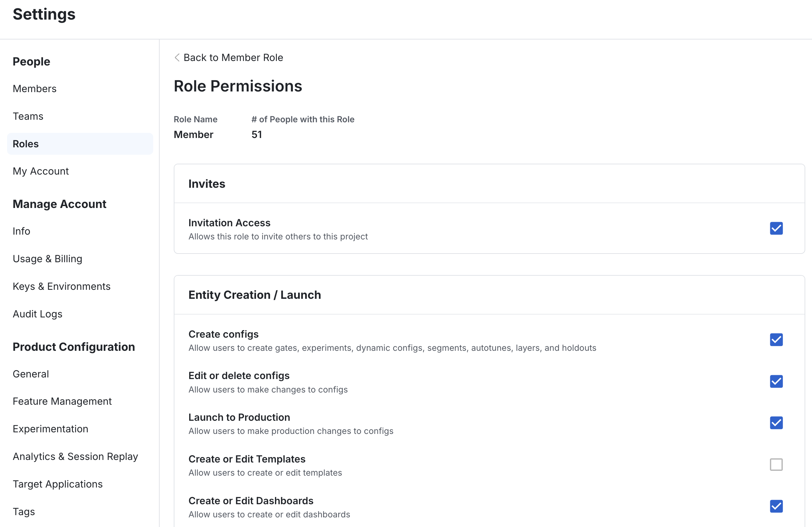The width and height of the screenshot is (812, 527).
Task: Open the Members settings page
Action: click(x=34, y=89)
